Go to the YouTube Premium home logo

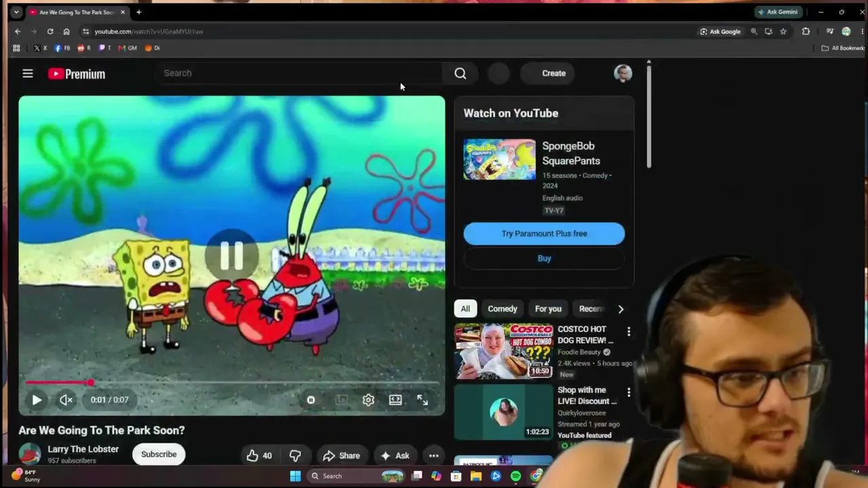tap(77, 74)
